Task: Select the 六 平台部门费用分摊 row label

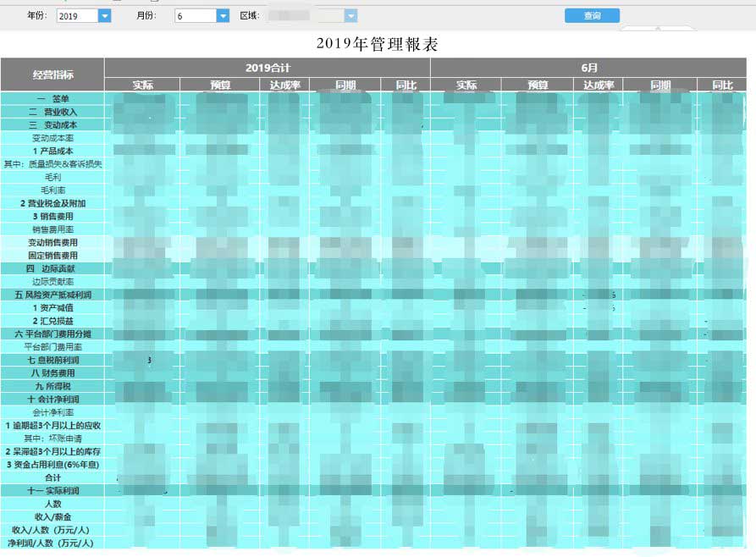Action: [x=52, y=334]
